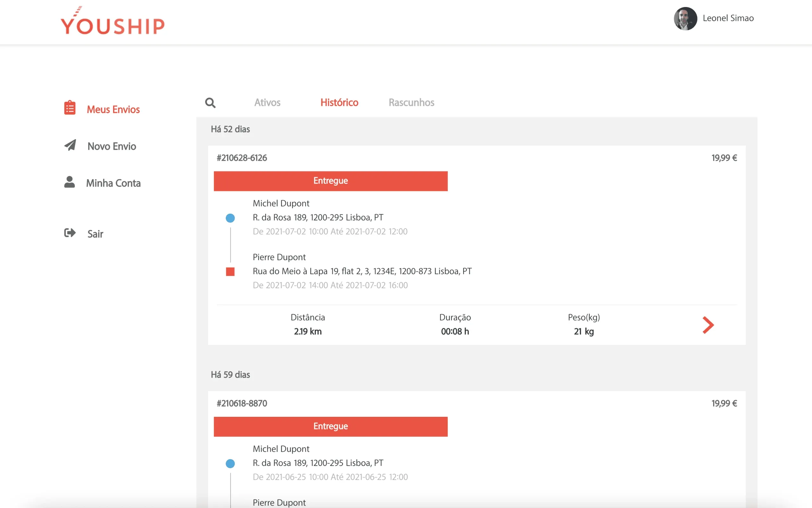Screen dimensions: 812x508
Task: Click shipment number #210618-8870
Action: [242, 404]
